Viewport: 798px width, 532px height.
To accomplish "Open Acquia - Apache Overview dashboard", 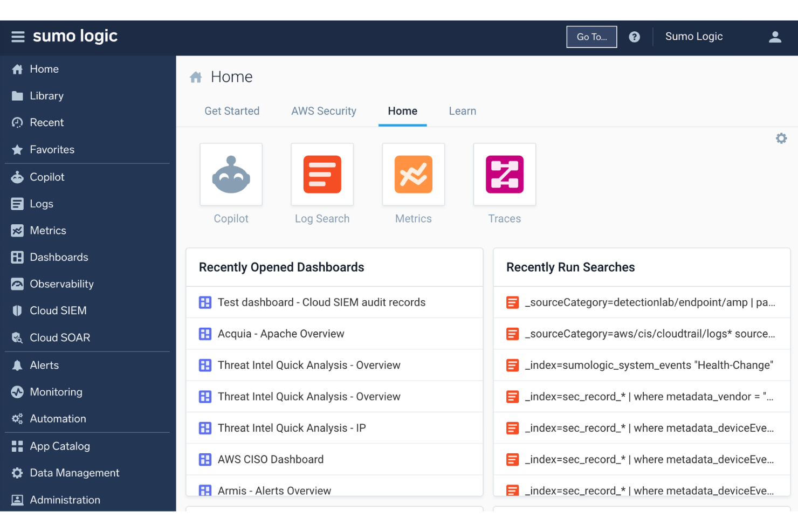I will (x=281, y=334).
